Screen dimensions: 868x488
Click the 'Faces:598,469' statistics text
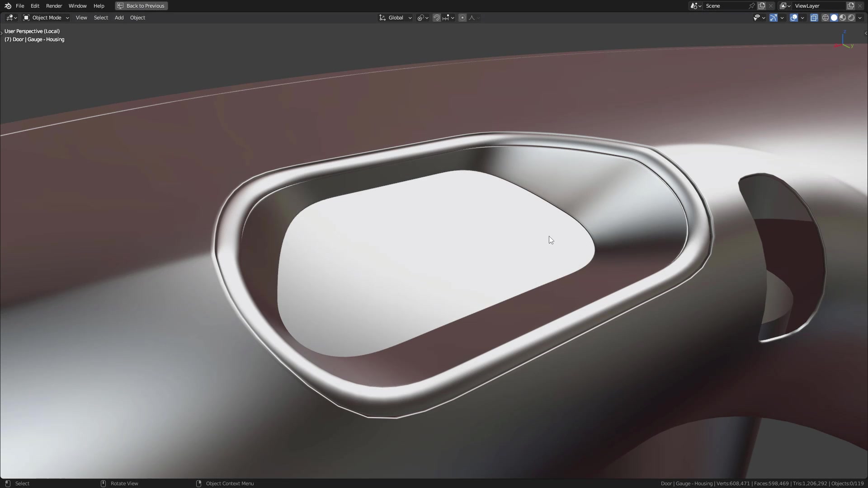772,483
